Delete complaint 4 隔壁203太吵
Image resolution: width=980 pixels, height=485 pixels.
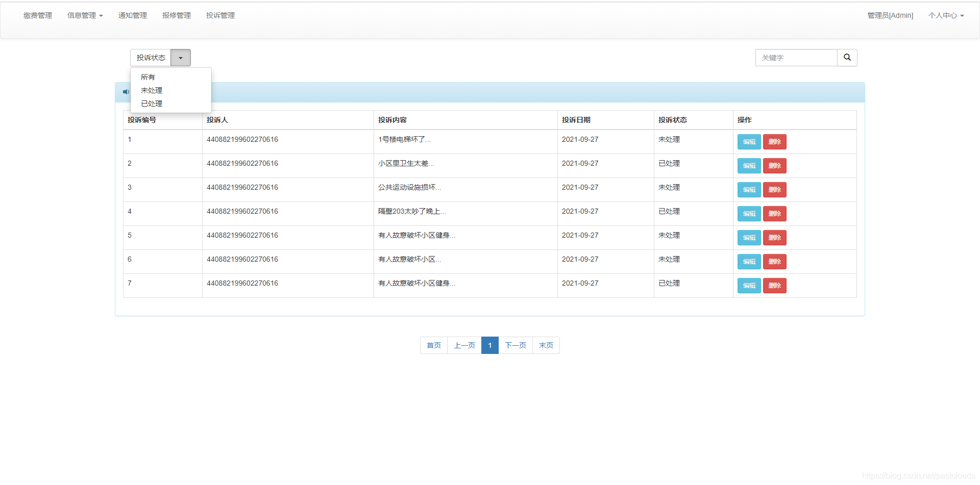click(774, 214)
